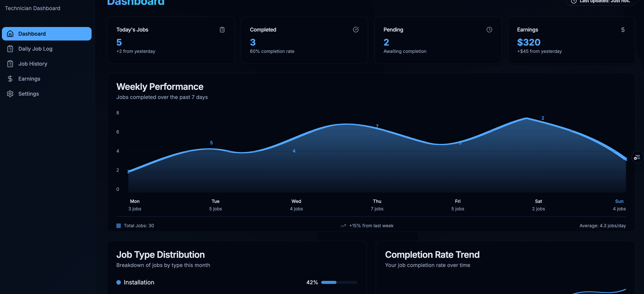Select the home icon beside Dashboard
644x294 pixels.
click(x=10, y=34)
